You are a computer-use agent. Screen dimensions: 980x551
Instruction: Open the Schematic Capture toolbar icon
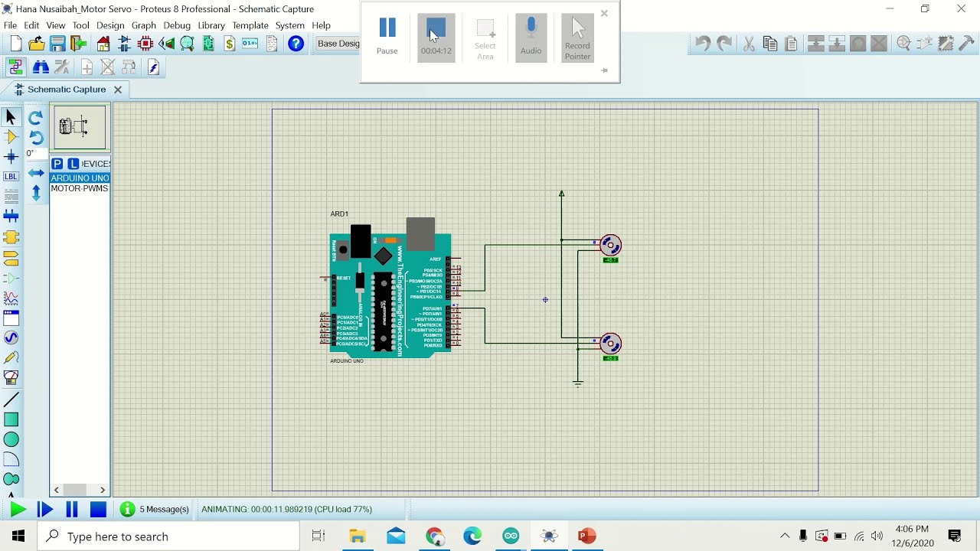click(x=125, y=44)
